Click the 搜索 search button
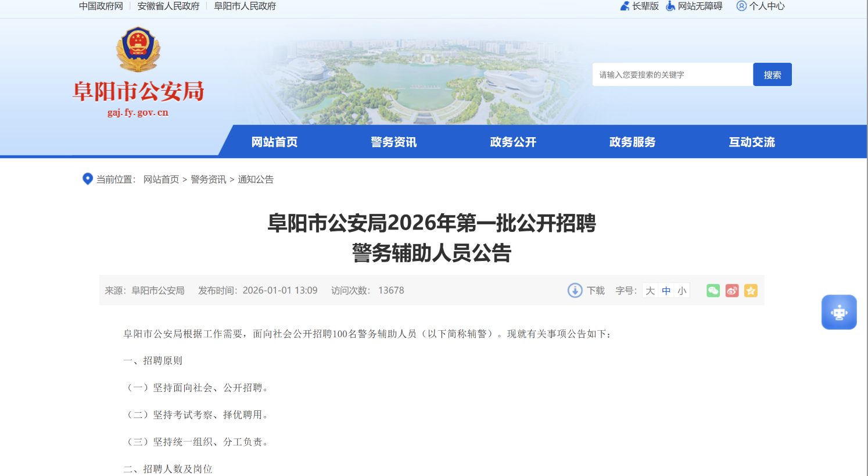Image resolution: width=868 pixels, height=476 pixels. [772, 74]
